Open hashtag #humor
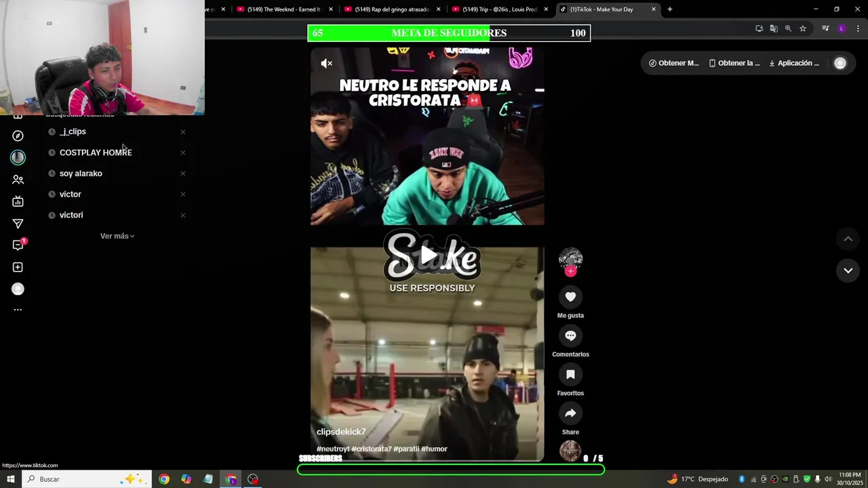 (434, 449)
